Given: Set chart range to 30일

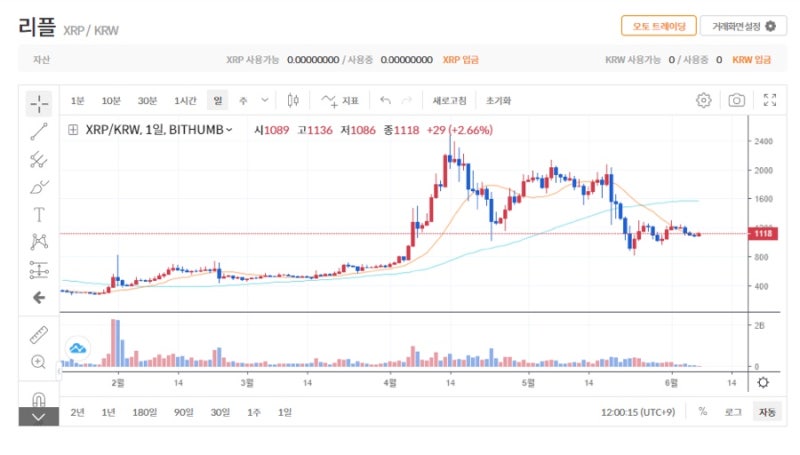Looking at the screenshot, I should point(220,412).
